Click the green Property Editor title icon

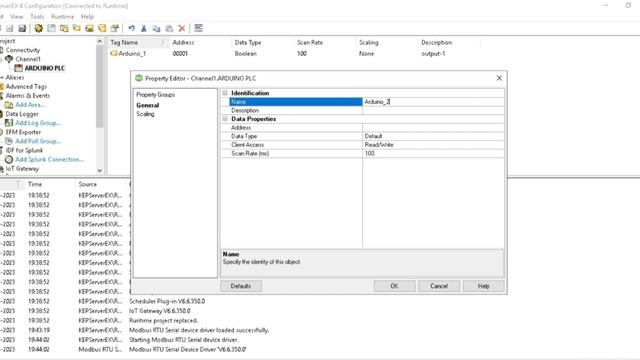point(139,78)
